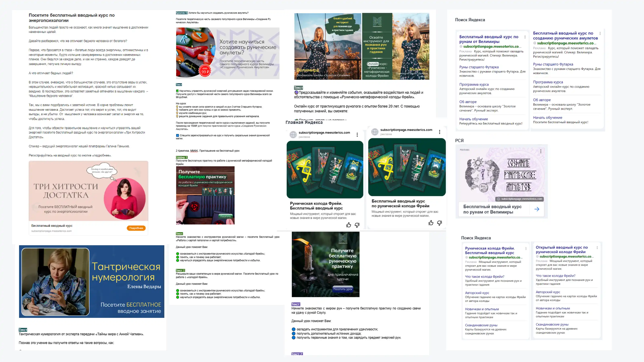Click the highlighted 'Оффер 1' label
This screenshot has height=362, width=644.
(182, 157)
